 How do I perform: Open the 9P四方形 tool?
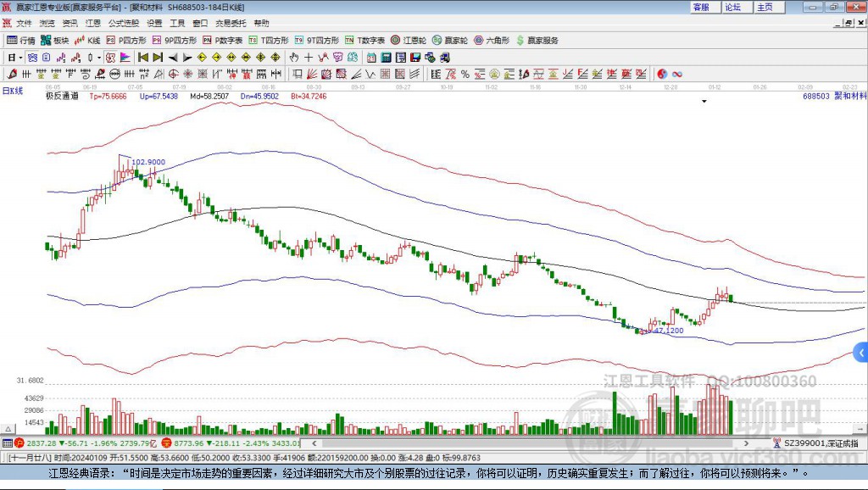click(x=175, y=41)
